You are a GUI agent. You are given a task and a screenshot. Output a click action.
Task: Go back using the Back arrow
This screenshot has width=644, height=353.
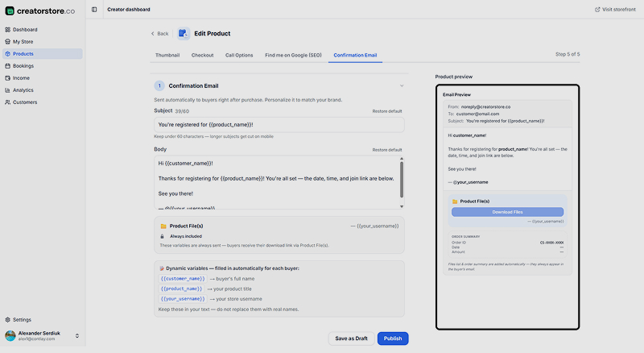coord(159,34)
